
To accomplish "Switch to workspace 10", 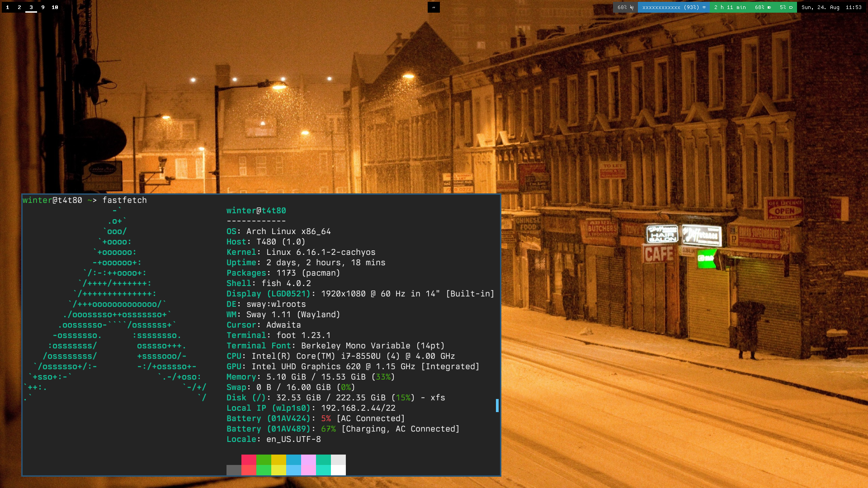I will pyautogui.click(x=55, y=7).
